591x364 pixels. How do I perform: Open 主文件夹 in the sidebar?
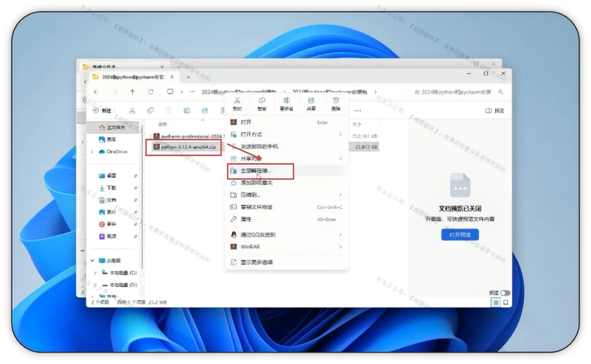[113, 127]
